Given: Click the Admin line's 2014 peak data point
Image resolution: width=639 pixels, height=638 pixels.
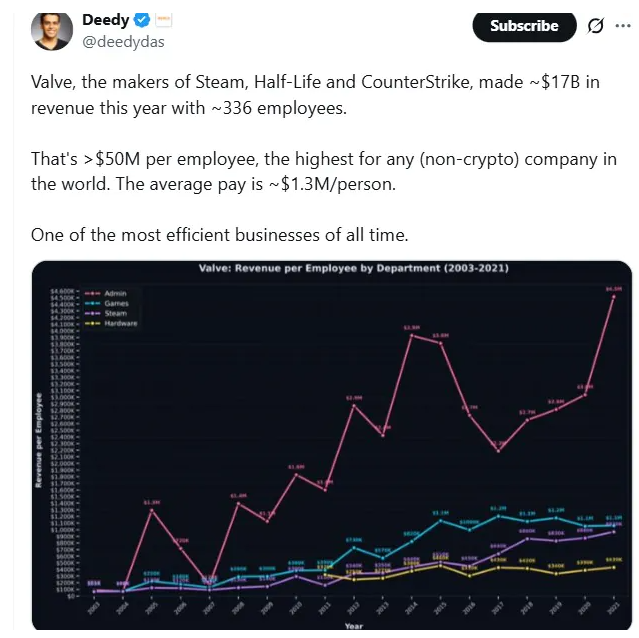Looking at the screenshot, I should (x=412, y=335).
